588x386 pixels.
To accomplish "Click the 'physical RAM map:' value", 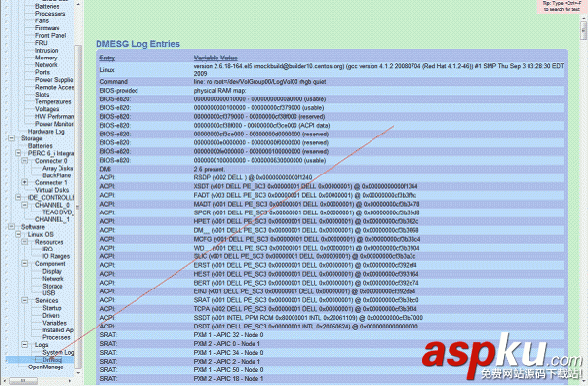I will coord(219,91).
